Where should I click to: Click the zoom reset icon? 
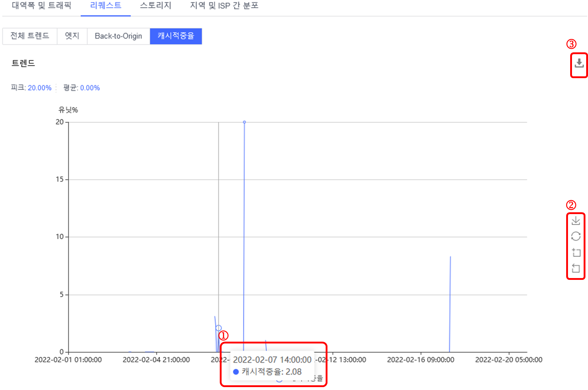pyautogui.click(x=576, y=269)
